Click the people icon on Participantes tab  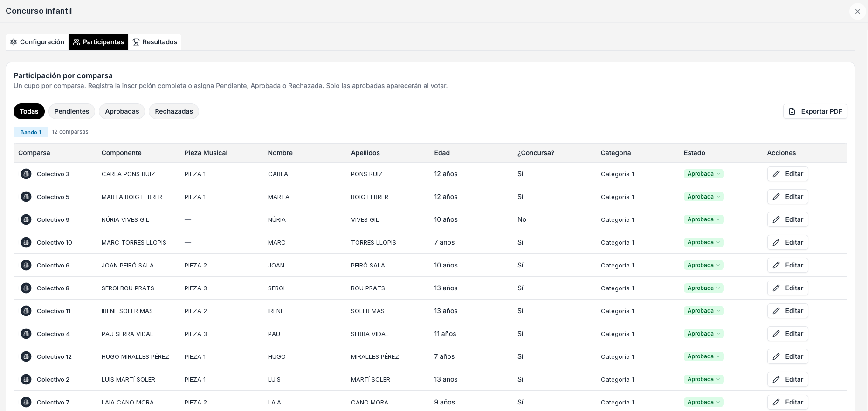[x=76, y=42]
